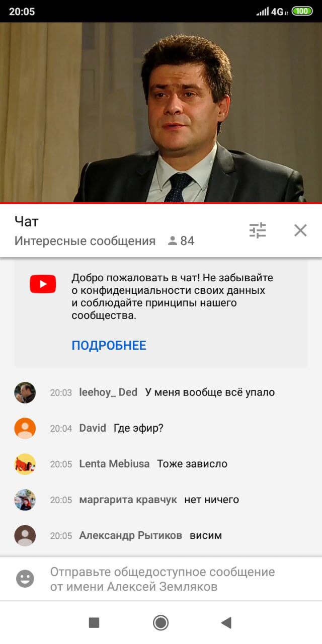
Task: Tap the viewer count showing 84
Action: [181, 241]
